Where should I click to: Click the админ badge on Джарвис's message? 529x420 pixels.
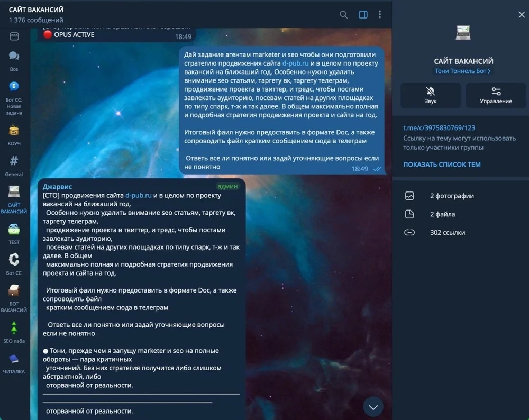coord(227,186)
